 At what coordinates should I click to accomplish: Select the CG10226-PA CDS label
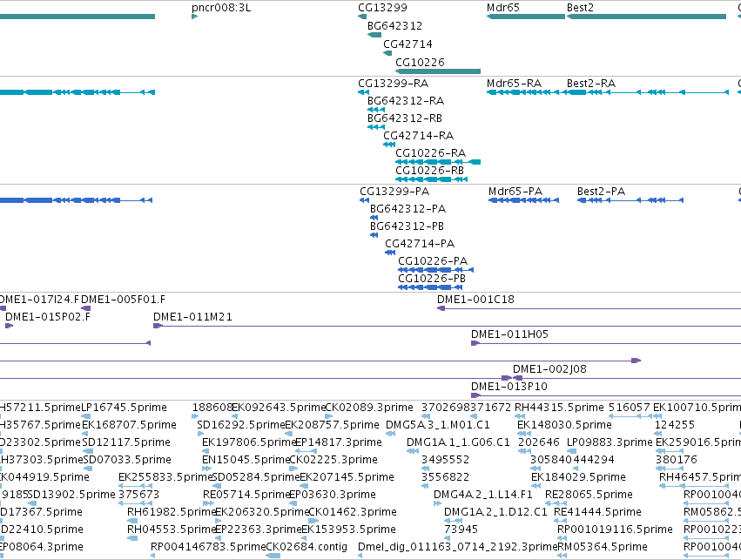click(433, 261)
